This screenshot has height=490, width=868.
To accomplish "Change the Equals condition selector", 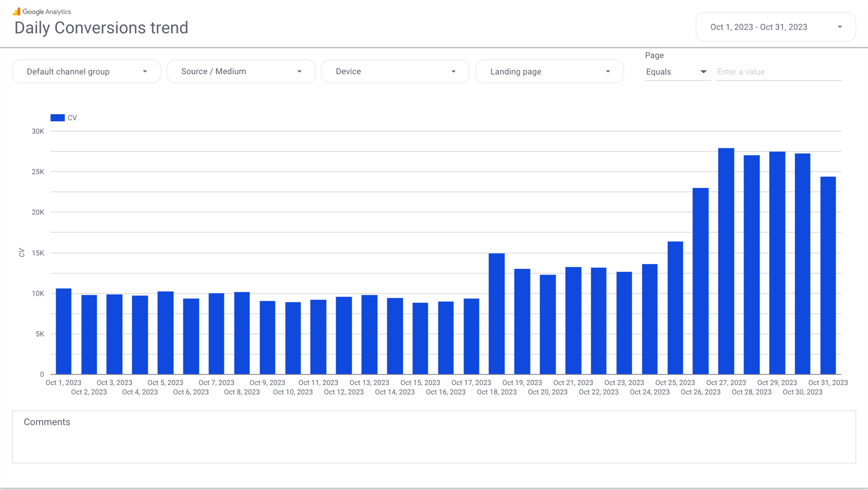I will point(676,72).
